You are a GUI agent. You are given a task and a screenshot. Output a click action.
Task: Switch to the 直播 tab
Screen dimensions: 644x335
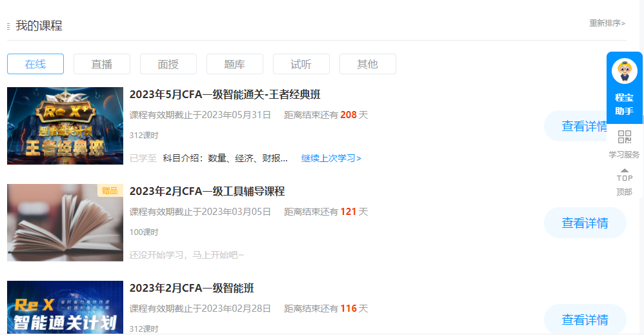tap(102, 64)
